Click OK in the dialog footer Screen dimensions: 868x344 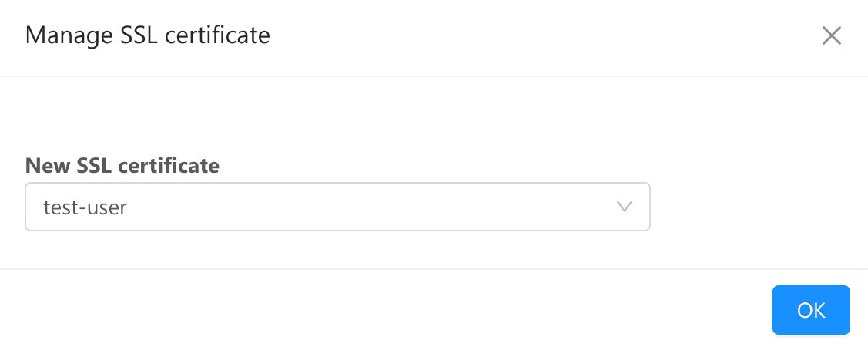[x=811, y=310]
